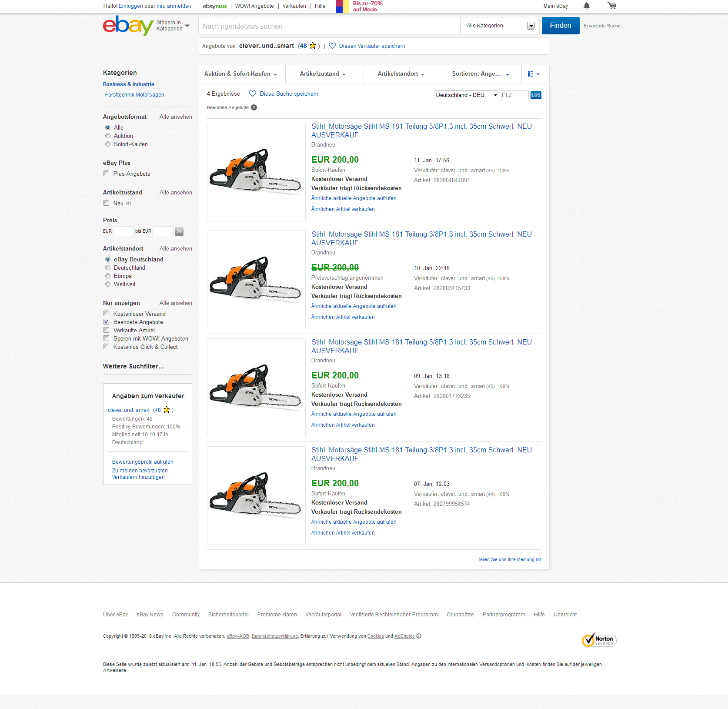Expand the Artikelzustand filter dropdown
This screenshot has width=728, height=709.
(323, 74)
